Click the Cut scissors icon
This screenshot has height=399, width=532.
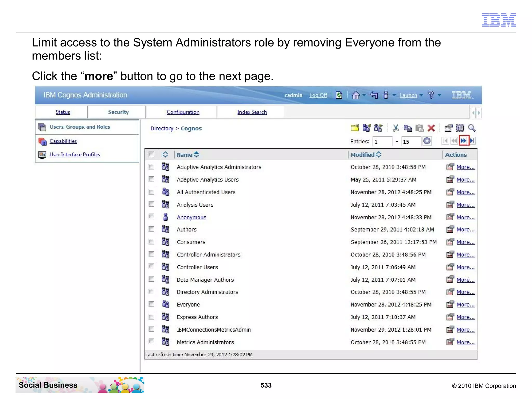click(x=396, y=128)
